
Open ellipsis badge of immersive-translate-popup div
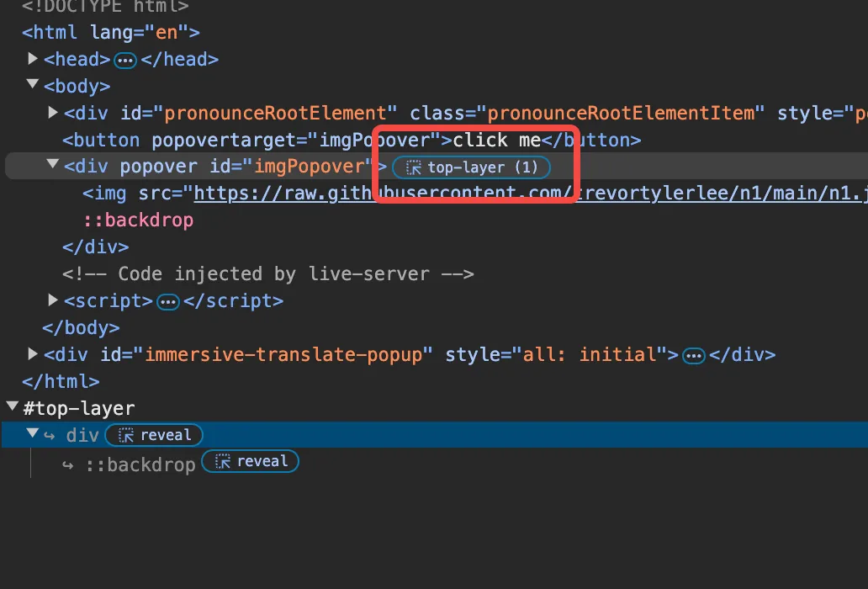point(694,355)
